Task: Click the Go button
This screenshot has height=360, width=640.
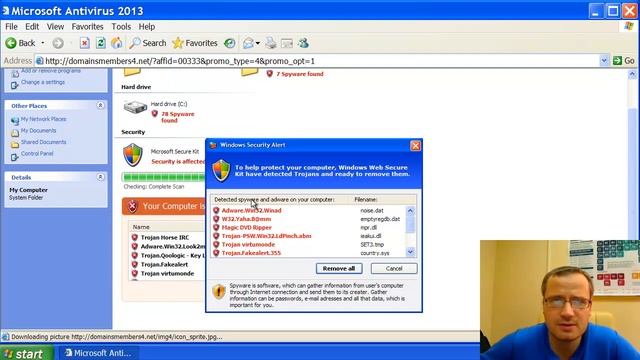Action: point(624,61)
